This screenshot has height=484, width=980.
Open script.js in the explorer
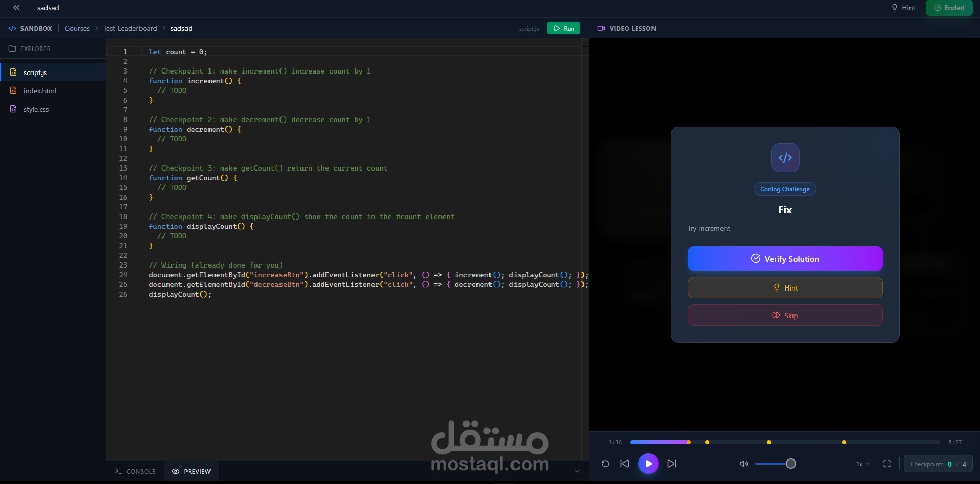pyautogui.click(x=53, y=72)
